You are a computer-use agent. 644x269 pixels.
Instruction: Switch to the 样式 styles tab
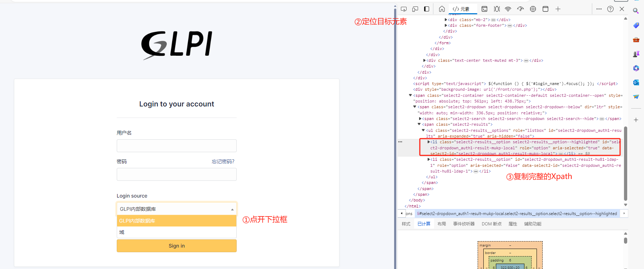[x=406, y=224]
